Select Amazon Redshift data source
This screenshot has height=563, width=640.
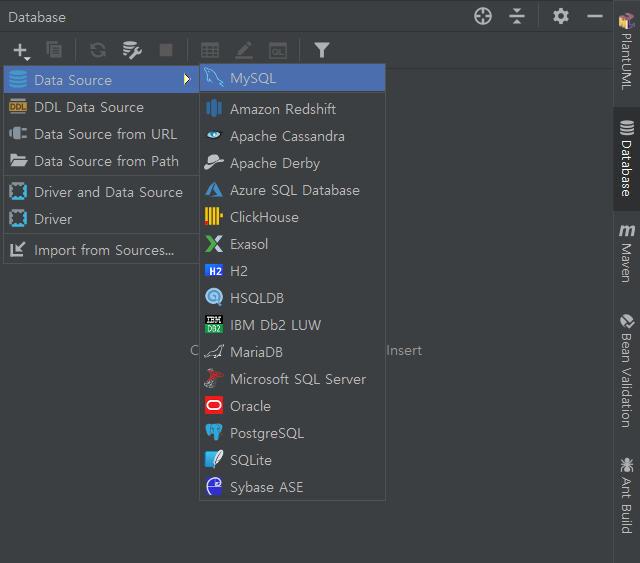[292, 109]
